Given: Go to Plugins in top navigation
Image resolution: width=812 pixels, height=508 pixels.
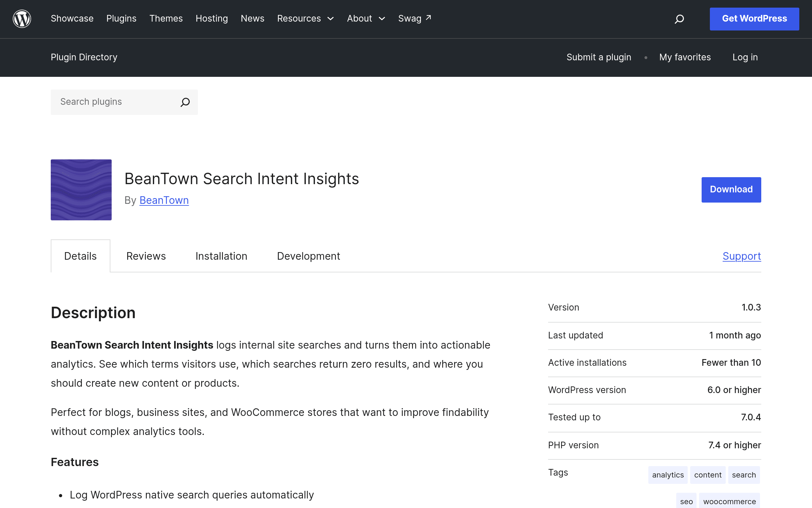Looking at the screenshot, I should pyautogui.click(x=121, y=18).
